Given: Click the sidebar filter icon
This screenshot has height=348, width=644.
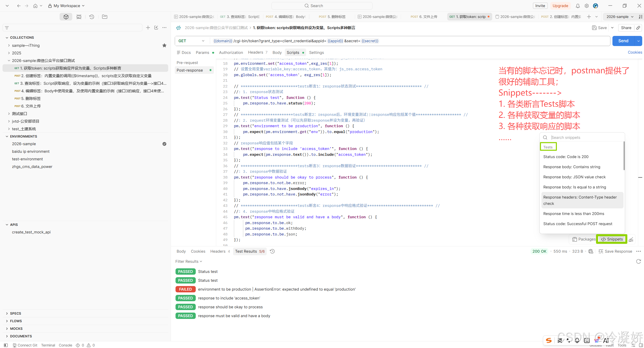Looking at the screenshot, I should coord(7,28).
